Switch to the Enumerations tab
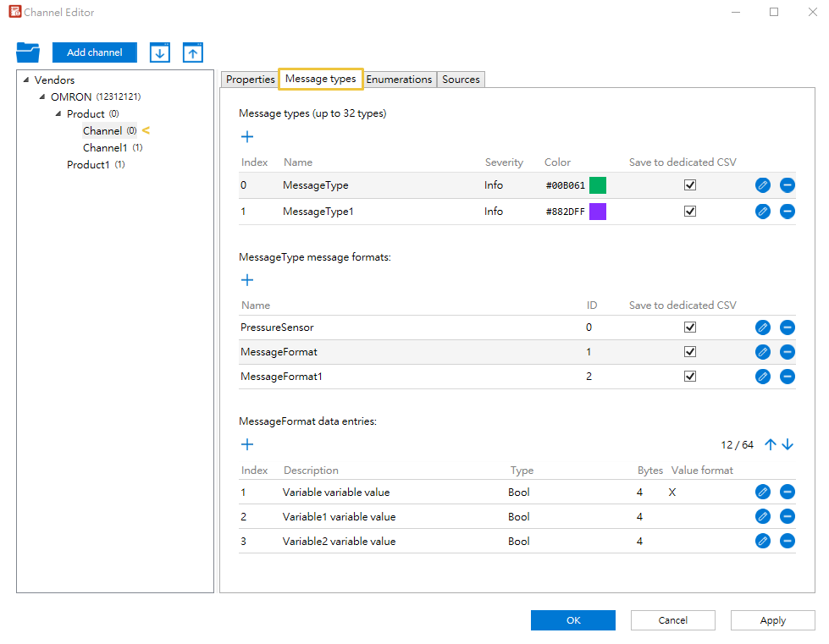 coord(399,80)
